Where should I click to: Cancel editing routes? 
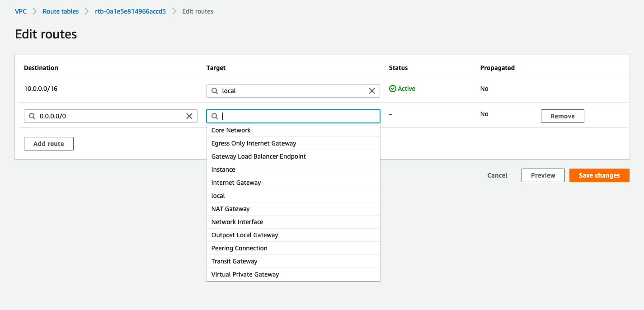pyautogui.click(x=497, y=175)
